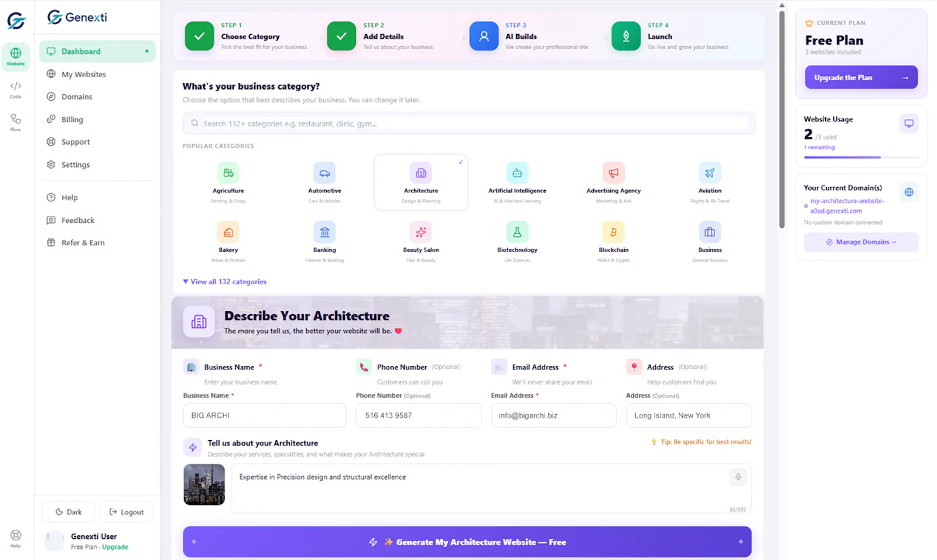Open the Flow section in left rail
937x560 pixels.
[x=16, y=122]
